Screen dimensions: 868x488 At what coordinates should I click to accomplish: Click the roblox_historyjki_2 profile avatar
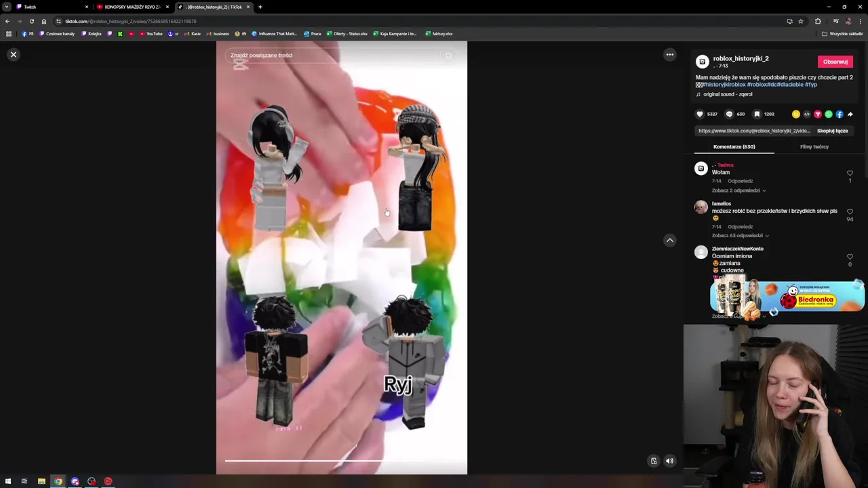[x=702, y=62]
